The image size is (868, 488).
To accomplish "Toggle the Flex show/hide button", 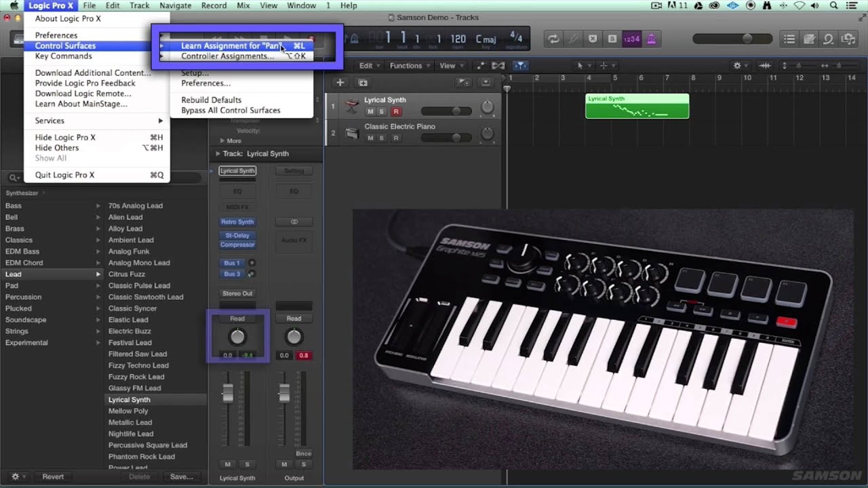I will click(498, 66).
